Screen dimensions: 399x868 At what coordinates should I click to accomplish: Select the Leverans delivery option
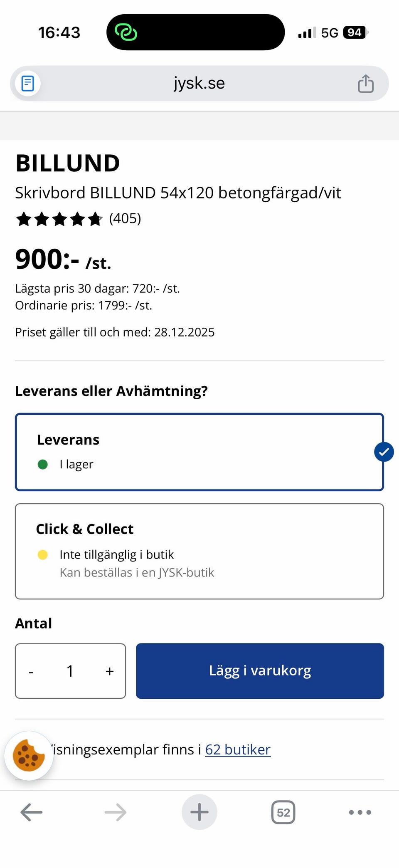pos(199,452)
